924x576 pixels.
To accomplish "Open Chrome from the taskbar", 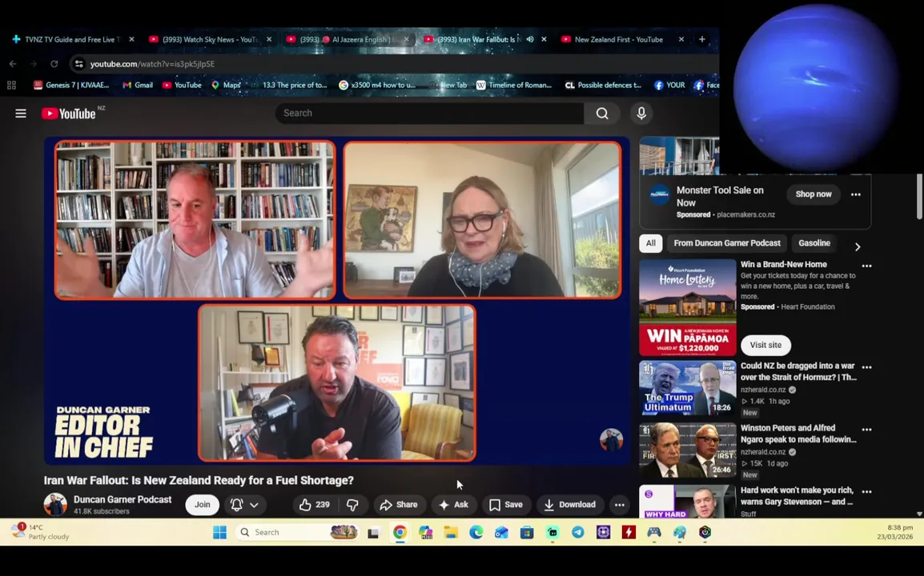I will 400,533.
